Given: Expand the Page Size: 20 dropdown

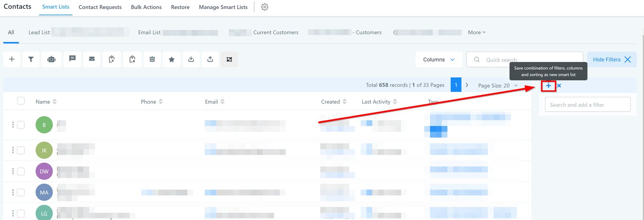Looking at the screenshot, I should 497,85.
